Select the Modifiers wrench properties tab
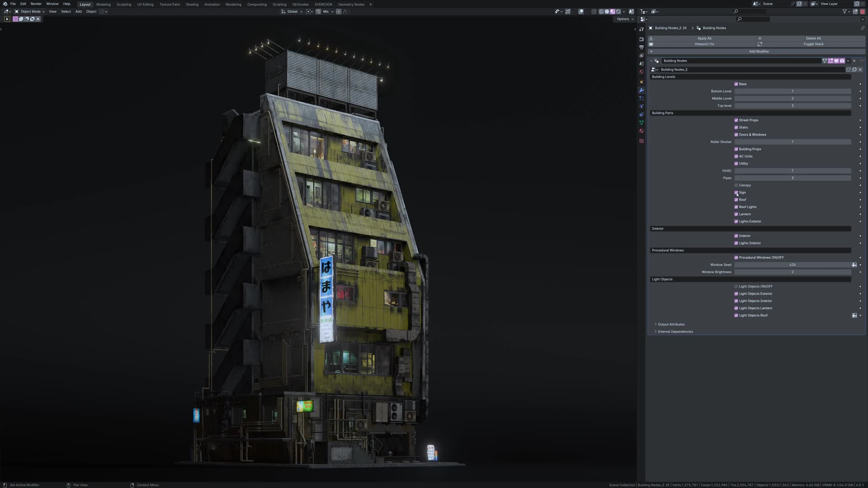 [x=641, y=90]
